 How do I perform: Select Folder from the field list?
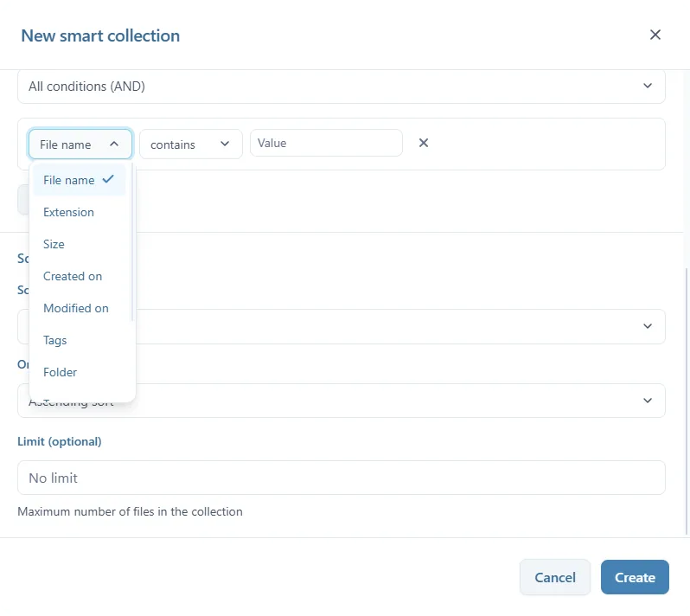pyautogui.click(x=80, y=373)
